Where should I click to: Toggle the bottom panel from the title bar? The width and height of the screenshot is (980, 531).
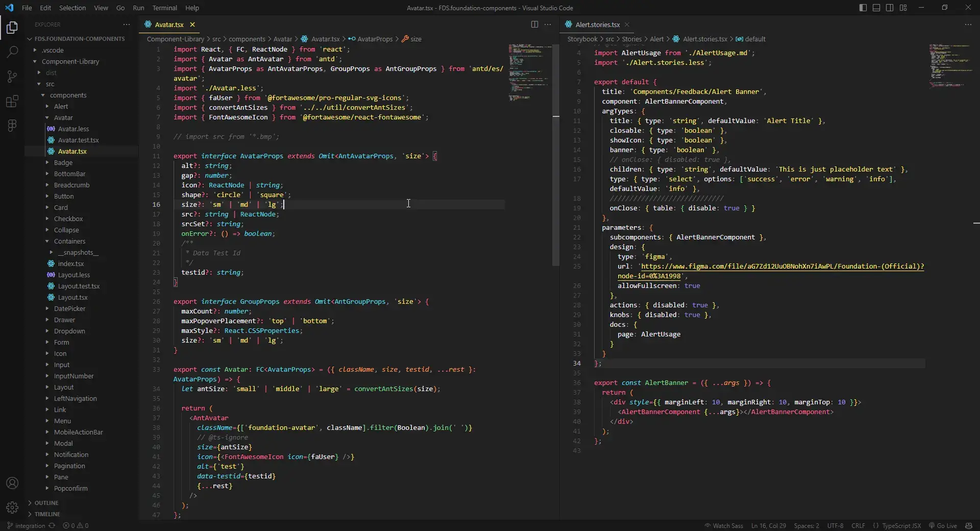876,8
